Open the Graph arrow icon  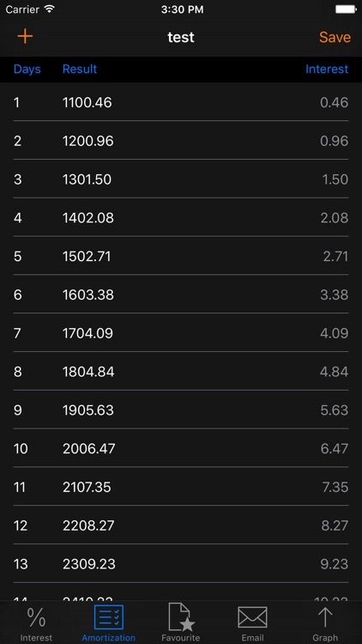pyautogui.click(x=325, y=617)
